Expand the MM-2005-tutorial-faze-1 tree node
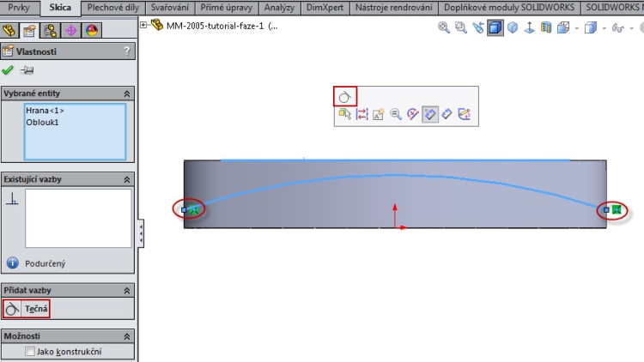Screen dimensions: 644x362 click(x=143, y=25)
